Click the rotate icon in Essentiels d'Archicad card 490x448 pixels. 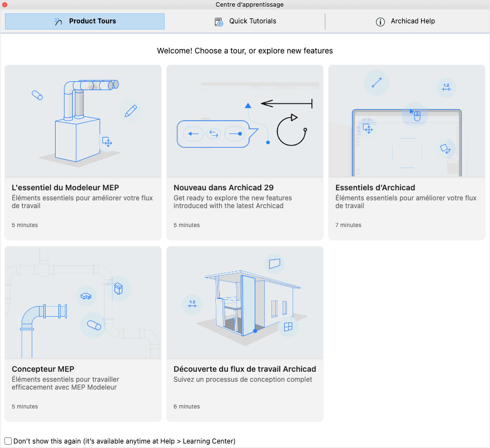[446, 148]
